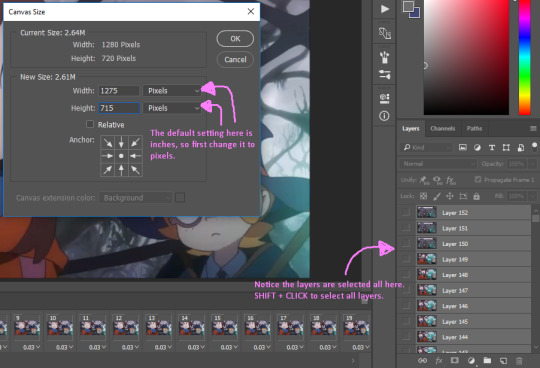Click the Width input field showing 1275
Image resolution: width=540 pixels, height=368 pixels.
tap(119, 91)
